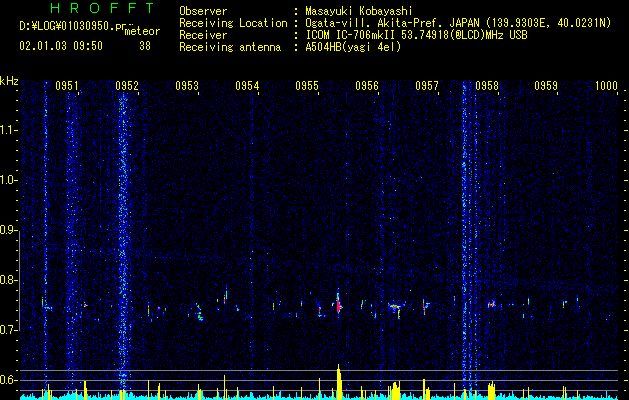Click the word meteor label
Image resolution: width=629 pixels, height=400 pixels.
click(142, 31)
